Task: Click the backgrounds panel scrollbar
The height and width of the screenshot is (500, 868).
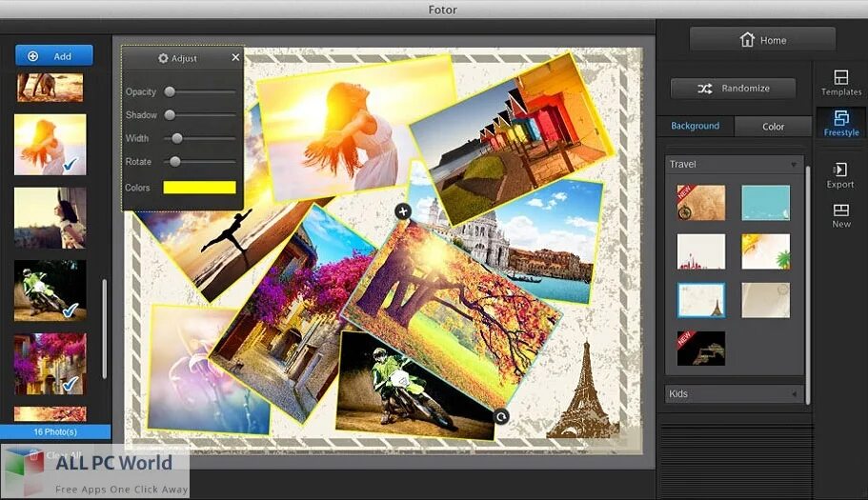Action: 809,285
